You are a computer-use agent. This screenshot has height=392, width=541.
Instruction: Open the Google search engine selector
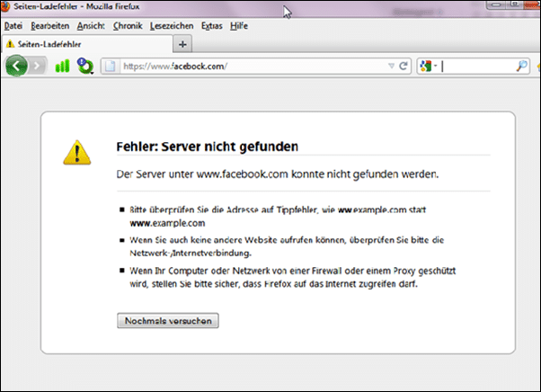coord(428,66)
